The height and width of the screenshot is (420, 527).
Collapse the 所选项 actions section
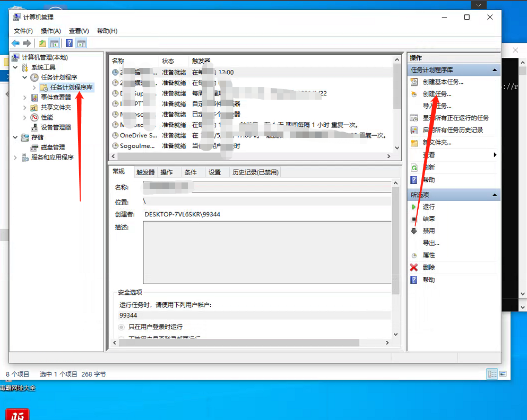click(x=495, y=195)
